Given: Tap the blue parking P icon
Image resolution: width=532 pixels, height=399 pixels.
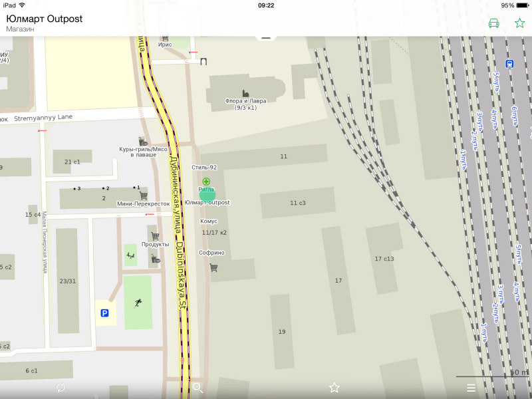Looking at the screenshot, I should point(104,313).
